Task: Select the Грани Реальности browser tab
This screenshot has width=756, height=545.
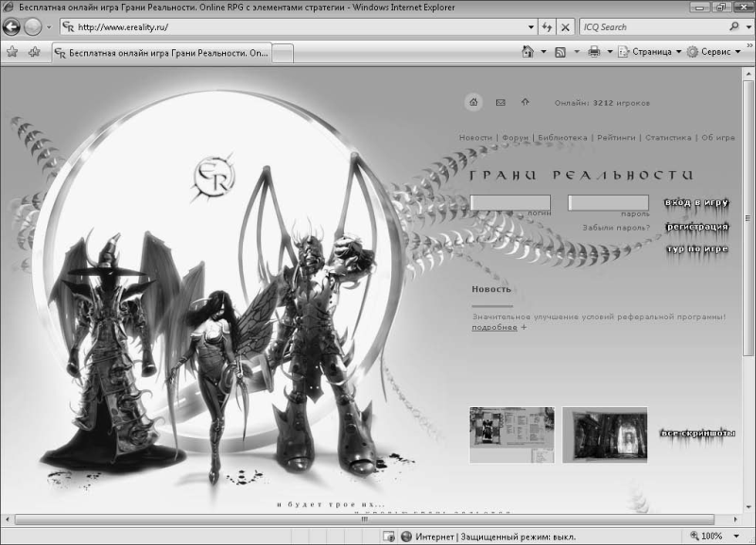Action: coord(162,53)
